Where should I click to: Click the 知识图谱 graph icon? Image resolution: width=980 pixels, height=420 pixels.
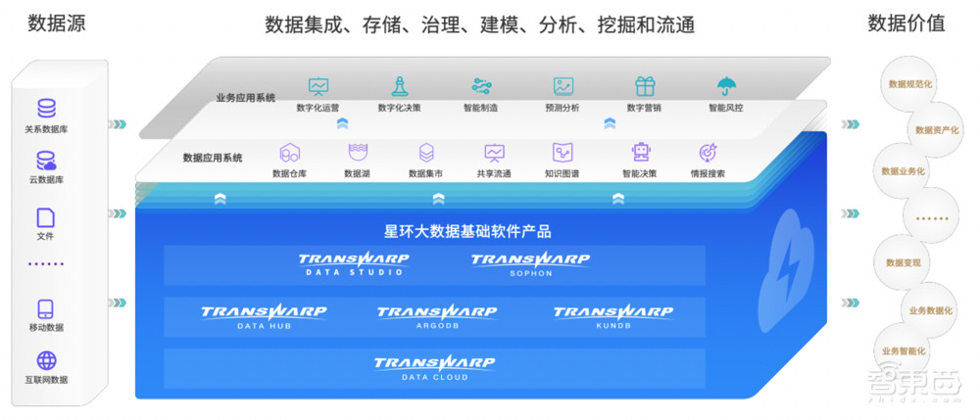pos(562,153)
